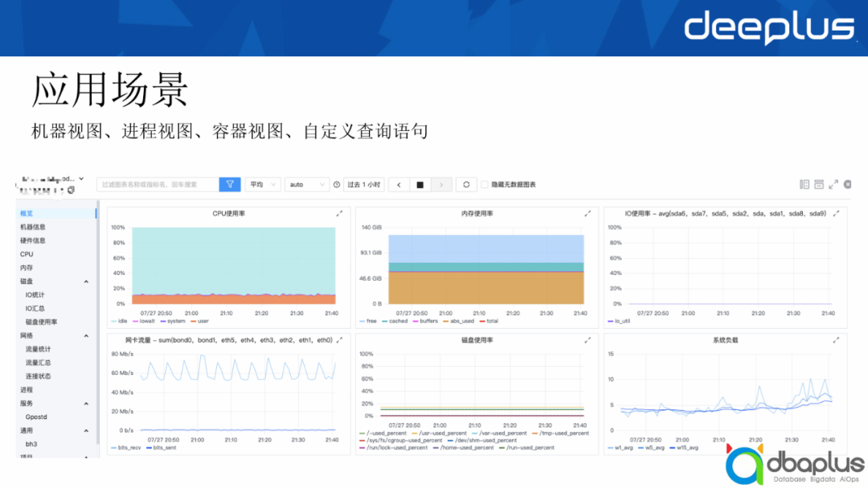Toggle the idle series in CPU legend

[x=119, y=321]
